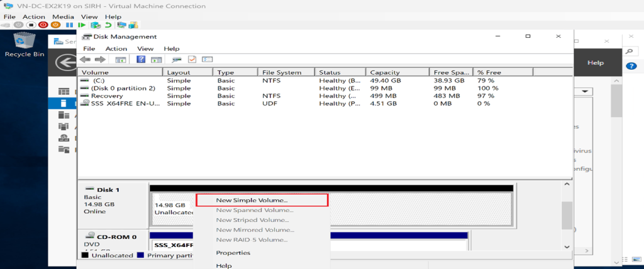
Task: Click Help in the Server Manager header
Action: pyautogui.click(x=595, y=63)
